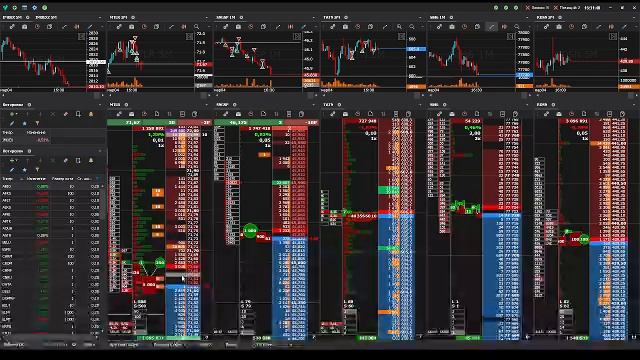640x360 pixels.
Task: Open the sixth chart panel header dropdown arrow
Action: coord(634,18)
